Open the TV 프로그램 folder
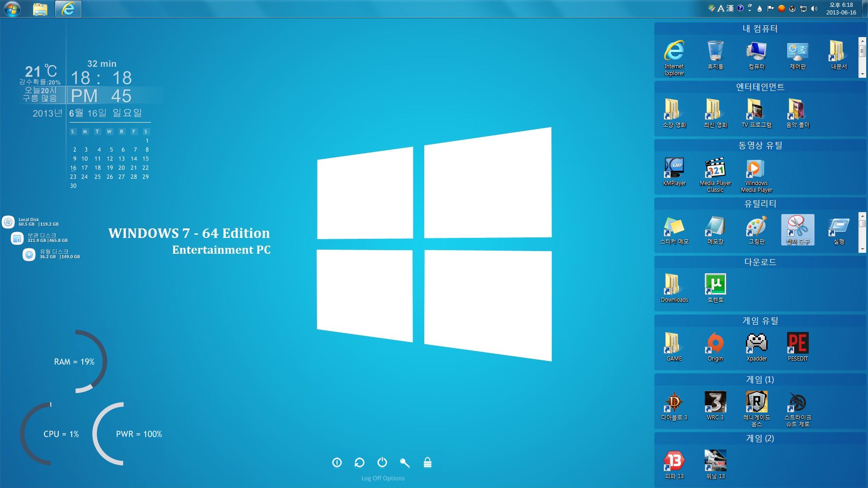Viewport: 868px width, 488px height. pos(756,114)
